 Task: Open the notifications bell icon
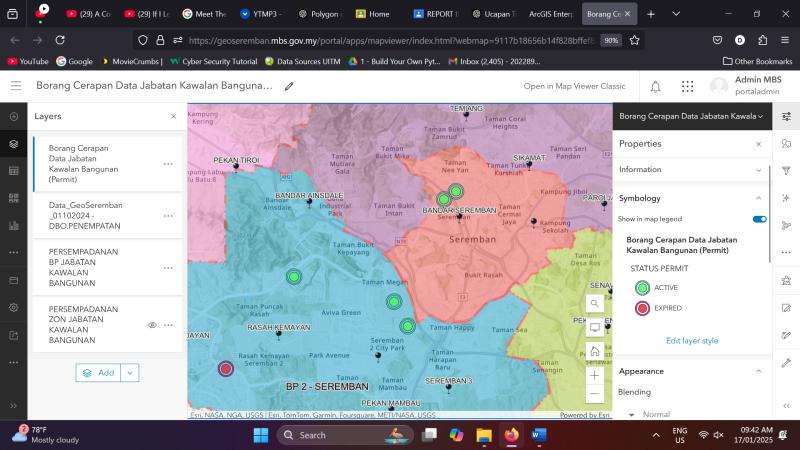pos(655,86)
